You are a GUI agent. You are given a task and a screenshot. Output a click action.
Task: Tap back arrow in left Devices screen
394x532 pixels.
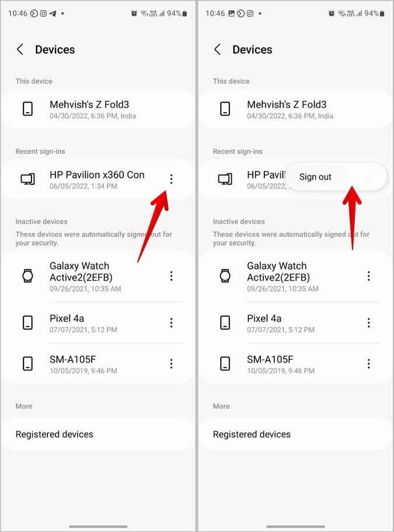pos(20,50)
